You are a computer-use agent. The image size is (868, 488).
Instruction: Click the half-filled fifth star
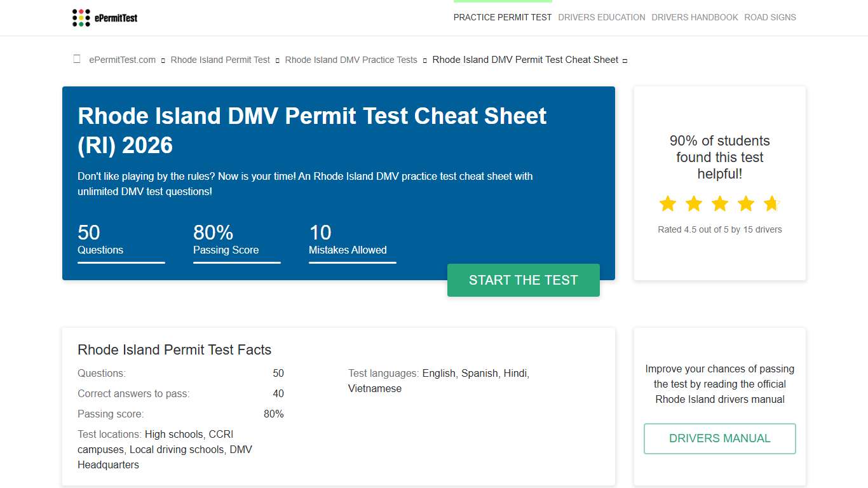click(x=771, y=203)
